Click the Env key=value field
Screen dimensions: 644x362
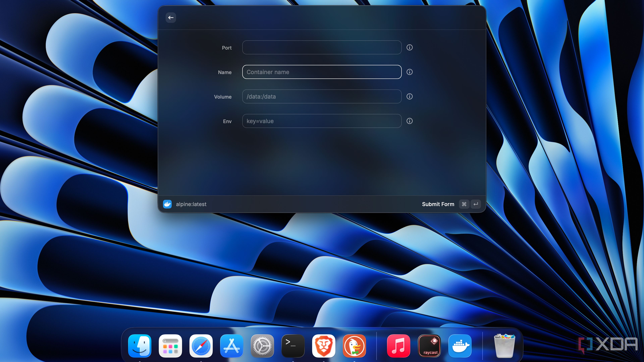(x=322, y=121)
